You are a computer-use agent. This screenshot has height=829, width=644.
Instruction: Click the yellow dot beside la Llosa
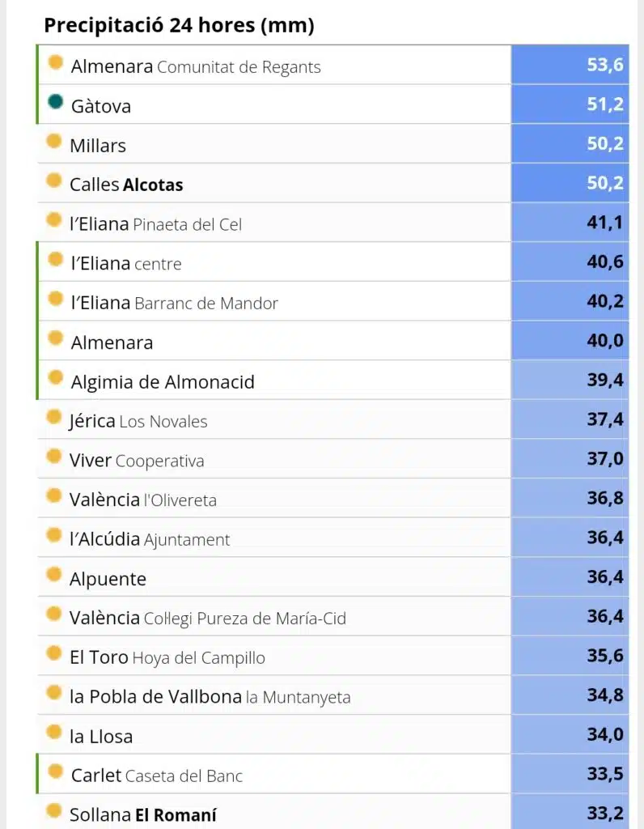click(54, 732)
